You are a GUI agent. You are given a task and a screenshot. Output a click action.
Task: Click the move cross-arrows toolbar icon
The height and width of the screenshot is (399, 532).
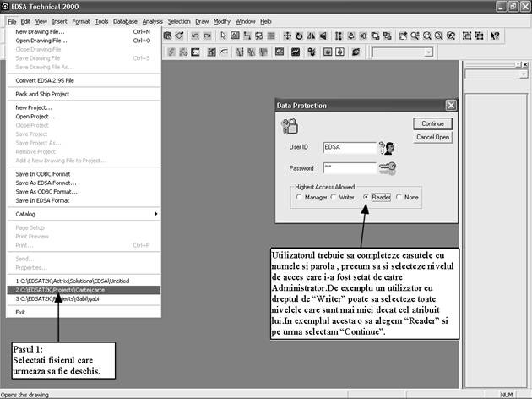tap(288, 36)
